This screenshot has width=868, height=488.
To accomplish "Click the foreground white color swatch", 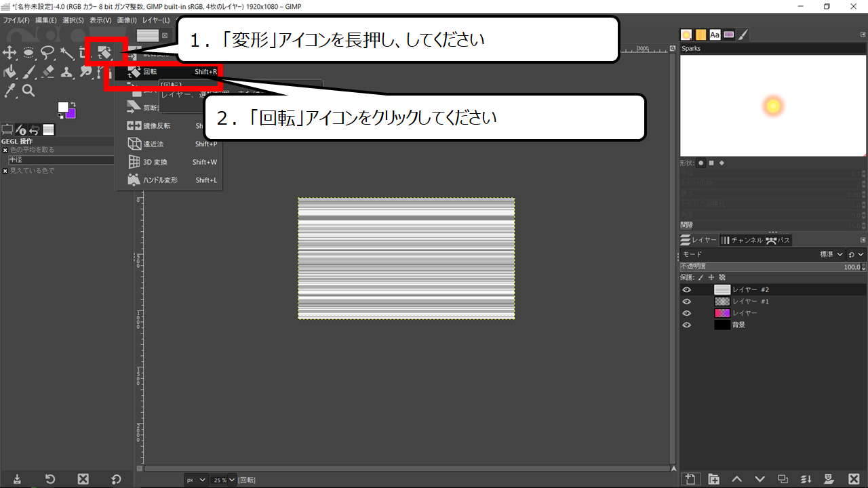I will [63, 107].
